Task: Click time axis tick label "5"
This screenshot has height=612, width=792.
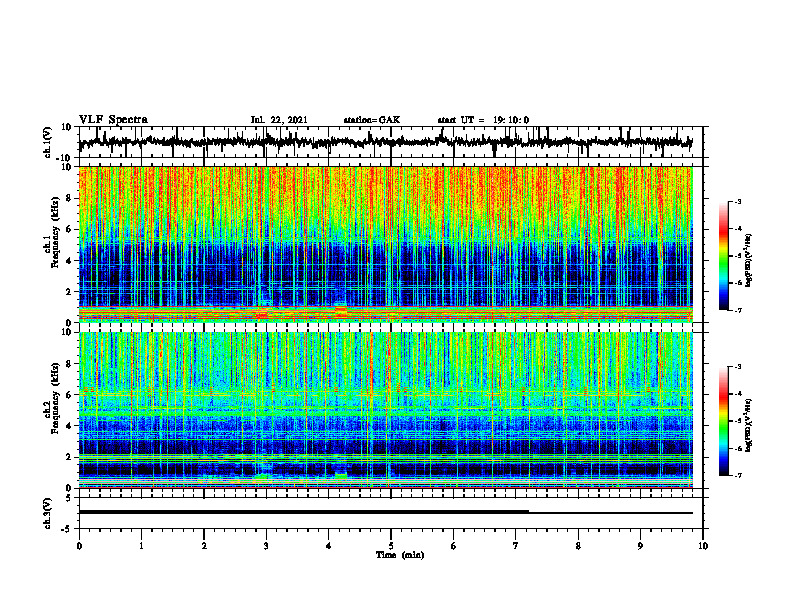Action: 391,546
